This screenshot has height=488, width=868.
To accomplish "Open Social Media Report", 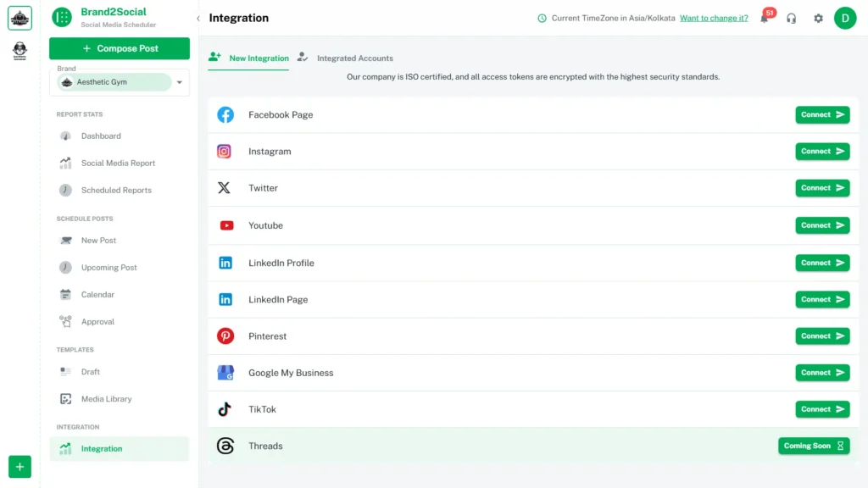I will [x=119, y=164].
